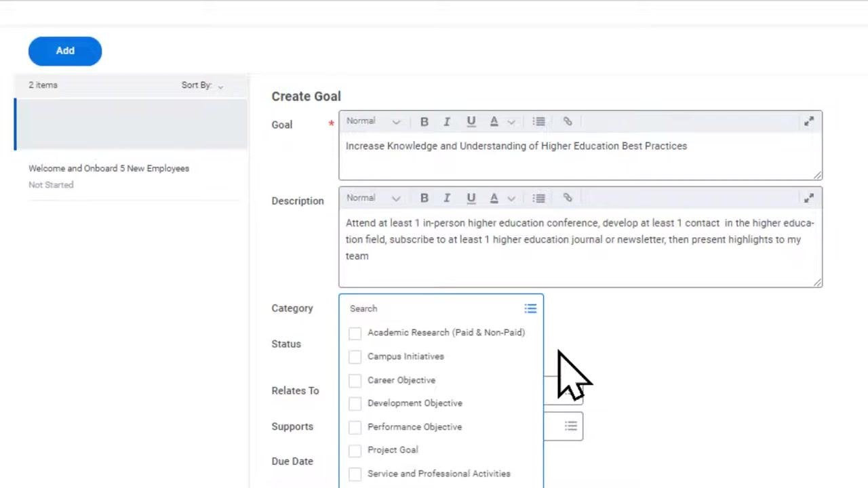Click text color icon in Goal toolbar
The height and width of the screenshot is (488, 868).
[494, 121]
